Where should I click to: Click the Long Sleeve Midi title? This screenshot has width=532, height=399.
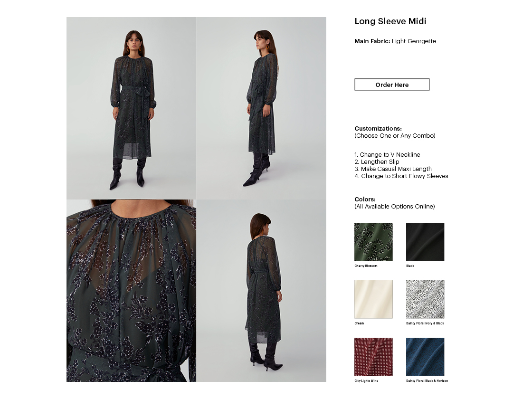pos(390,21)
